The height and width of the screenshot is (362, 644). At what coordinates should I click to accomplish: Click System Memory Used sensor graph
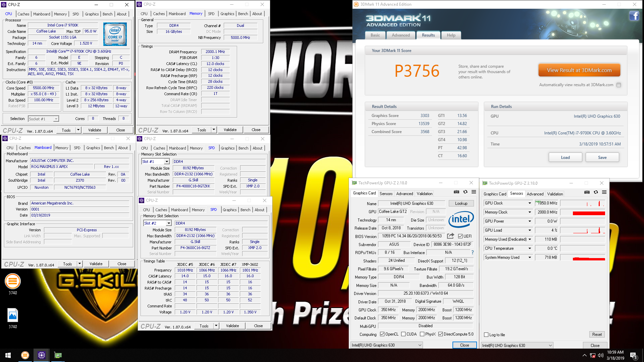point(583,257)
